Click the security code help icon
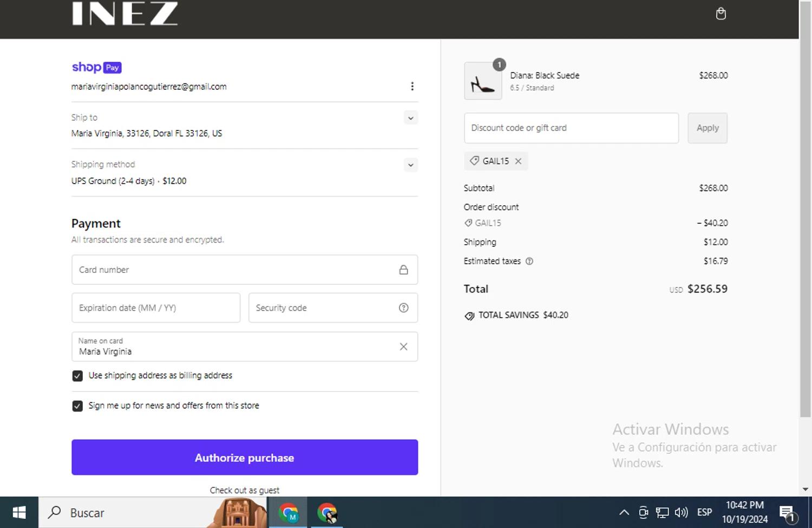812x528 pixels. click(403, 308)
